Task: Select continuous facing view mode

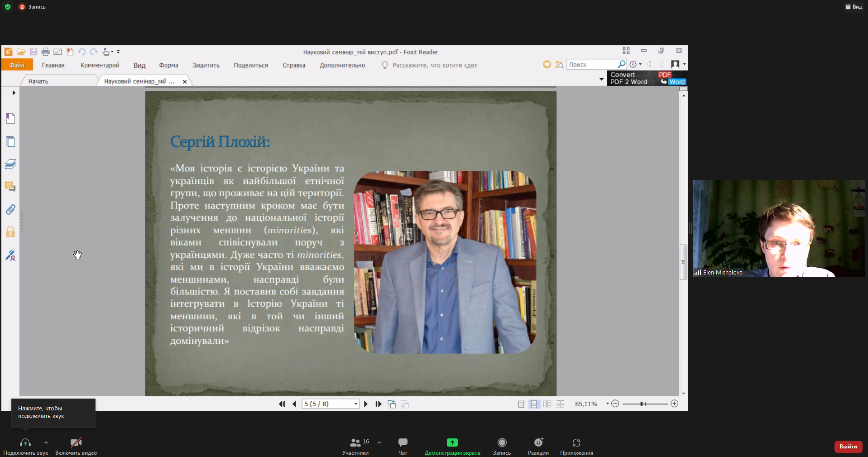Action: click(561, 404)
